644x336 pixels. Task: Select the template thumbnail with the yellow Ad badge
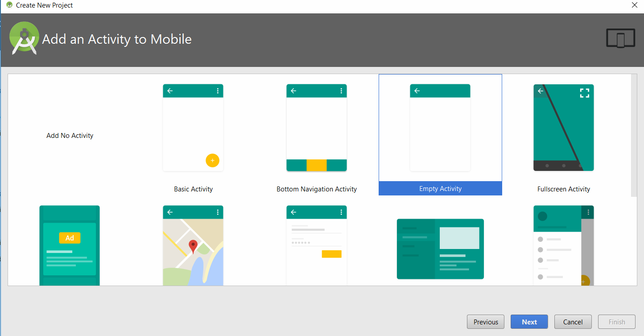(x=70, y=245)
